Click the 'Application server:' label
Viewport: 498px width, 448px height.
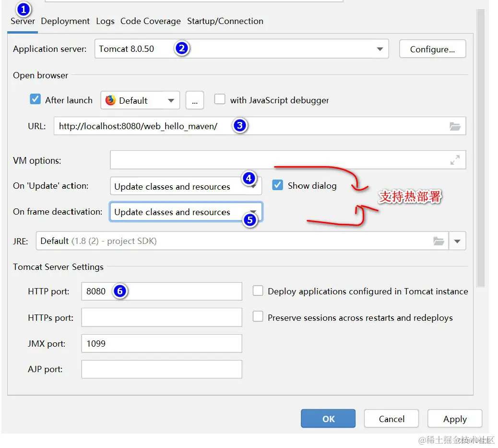tap(49, 49)
